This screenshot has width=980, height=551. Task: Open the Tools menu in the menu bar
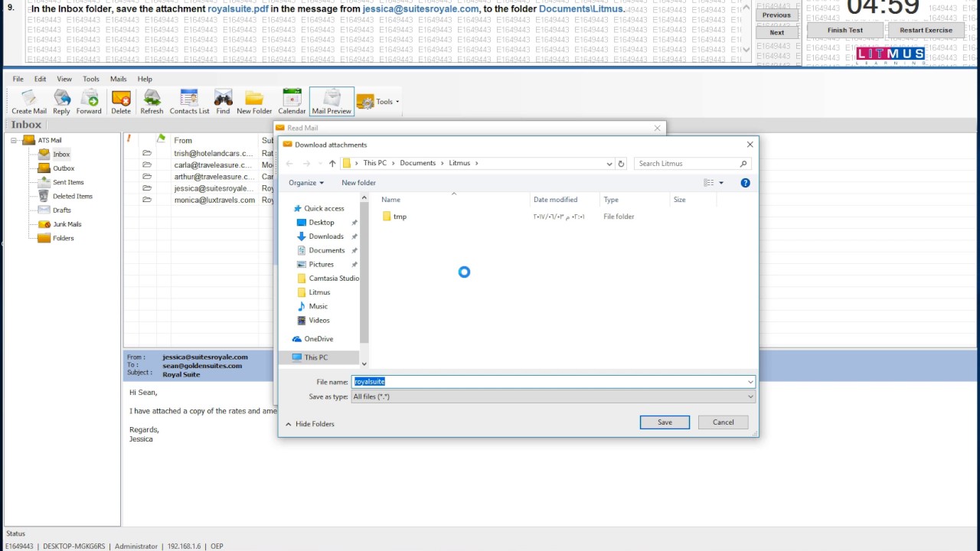click(91, 79)
